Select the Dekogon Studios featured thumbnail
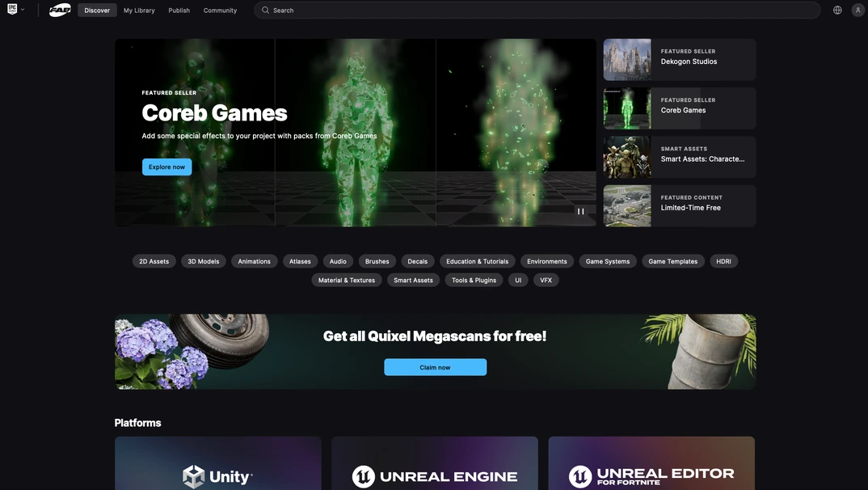Image resolution: width=868 pixels, height=490 pixels. (627, 60)
